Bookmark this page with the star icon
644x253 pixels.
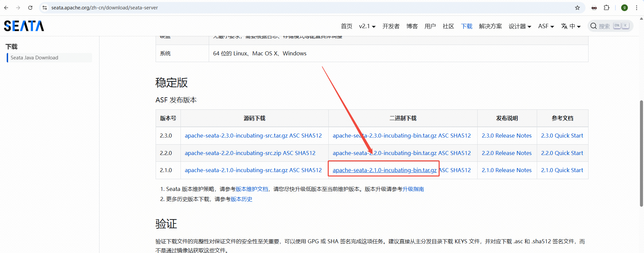coord(577,8)
